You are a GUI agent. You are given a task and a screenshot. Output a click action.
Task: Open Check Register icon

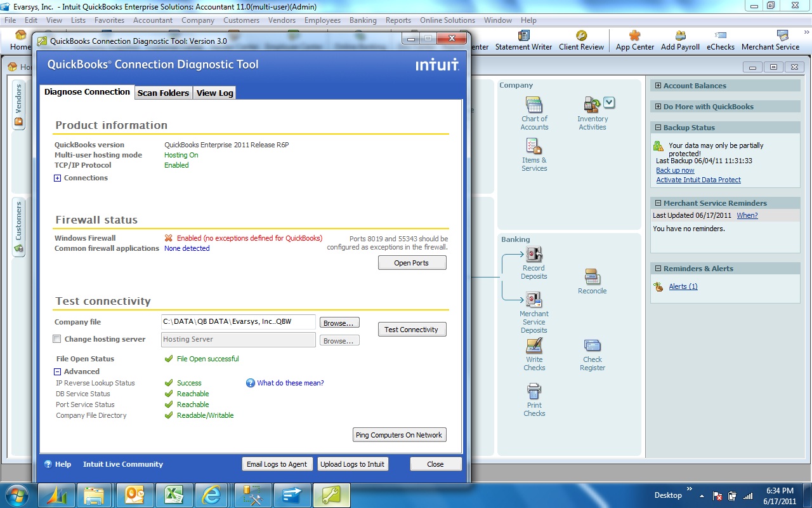pyautogui.click(x=593, y=345)
